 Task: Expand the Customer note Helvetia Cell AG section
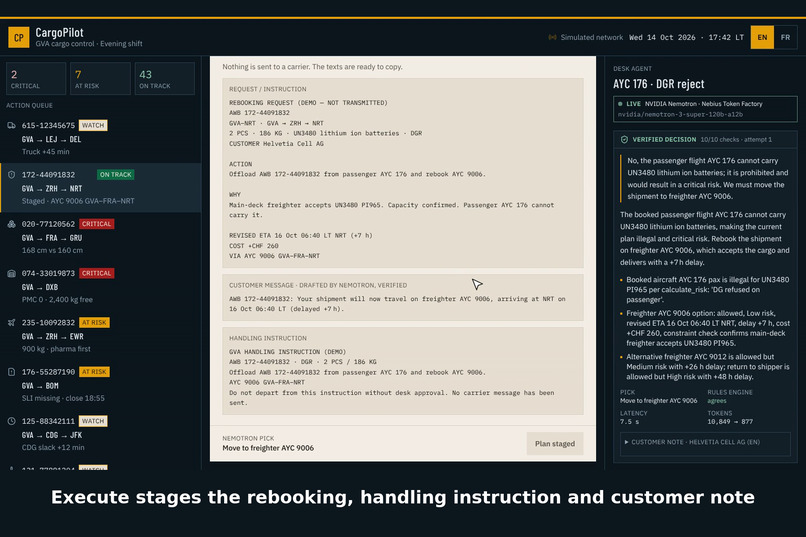(x=705, y=442)
